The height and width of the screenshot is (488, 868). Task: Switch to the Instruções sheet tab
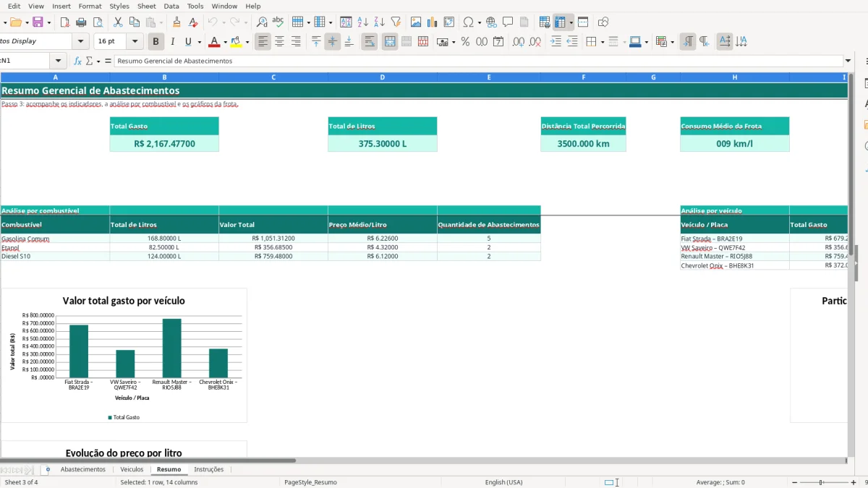(x=209, y=469)
